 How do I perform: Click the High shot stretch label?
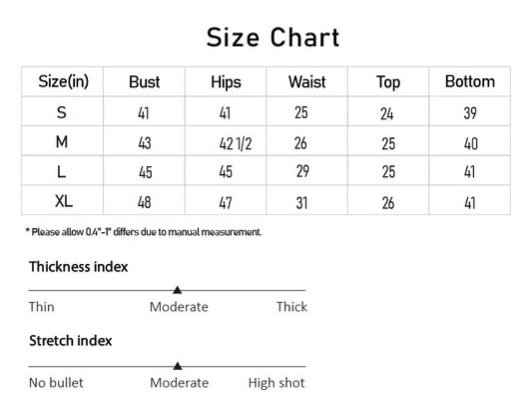[x=276, y=383]
